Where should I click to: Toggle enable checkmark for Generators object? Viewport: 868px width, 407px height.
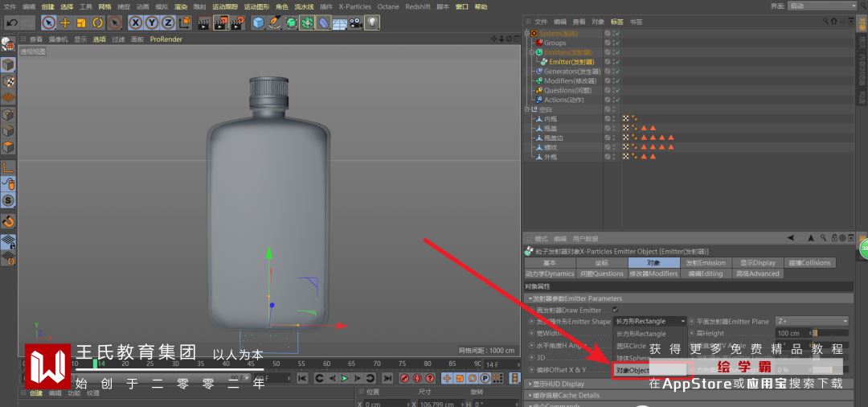click(616, 72)
